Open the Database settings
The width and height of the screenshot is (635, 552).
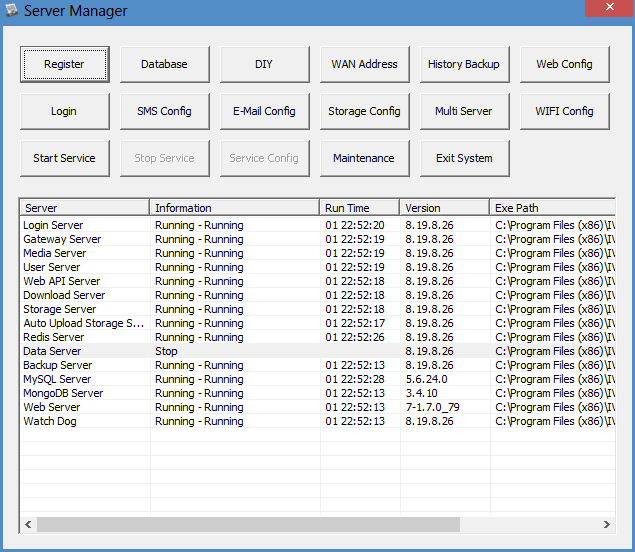click(165, 64)
